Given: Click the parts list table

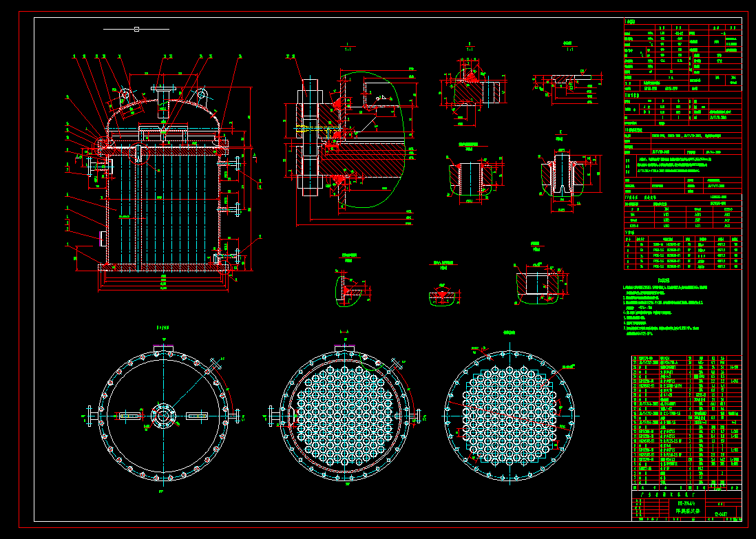Looking at the screenshot, I should (686, 423).
